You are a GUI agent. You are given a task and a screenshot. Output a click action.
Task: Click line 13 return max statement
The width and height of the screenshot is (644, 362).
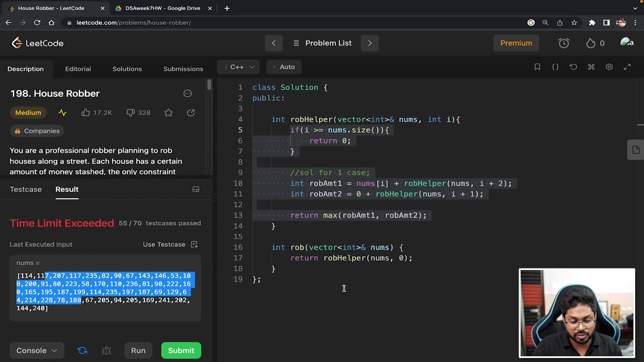358,215
